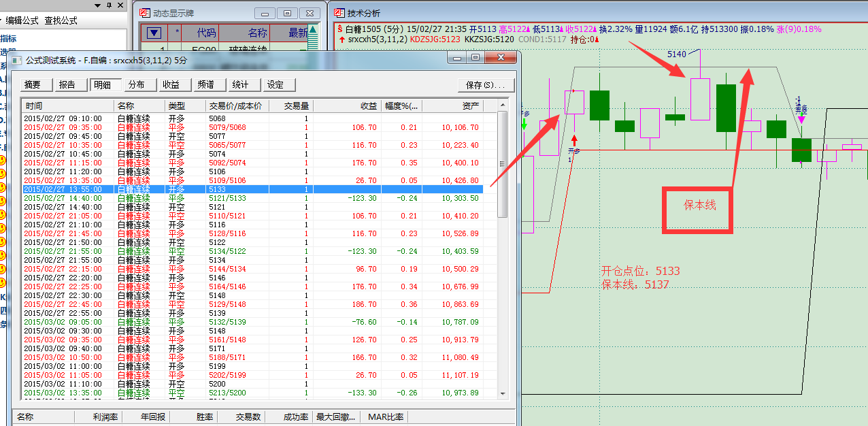Close the left formula panel with X

click(120, 5)
